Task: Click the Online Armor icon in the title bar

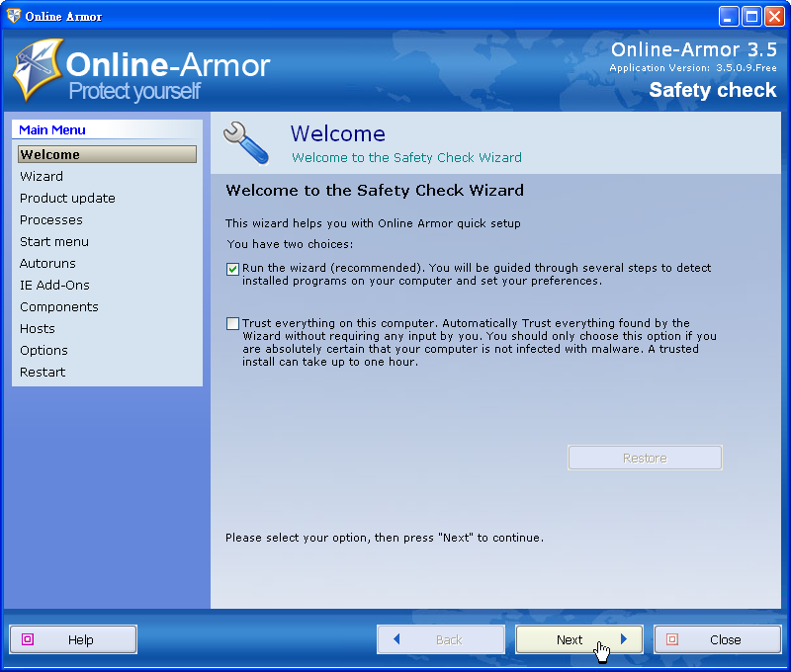Action: click(x=12, y=15)
